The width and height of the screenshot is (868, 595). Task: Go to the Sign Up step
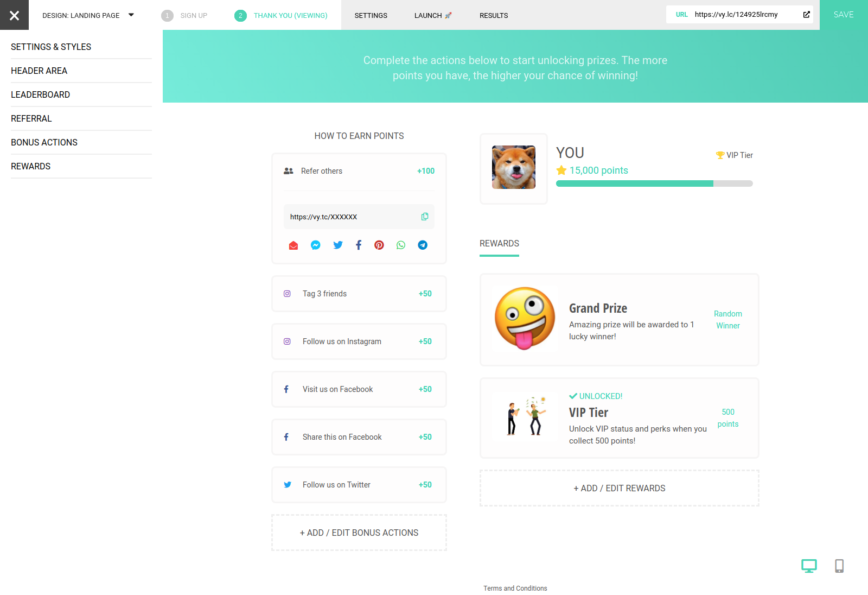[185, 16]
